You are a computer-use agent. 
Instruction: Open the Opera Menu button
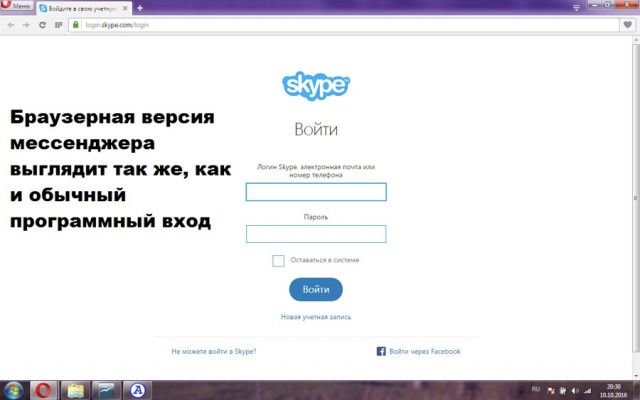pos(16,6)
